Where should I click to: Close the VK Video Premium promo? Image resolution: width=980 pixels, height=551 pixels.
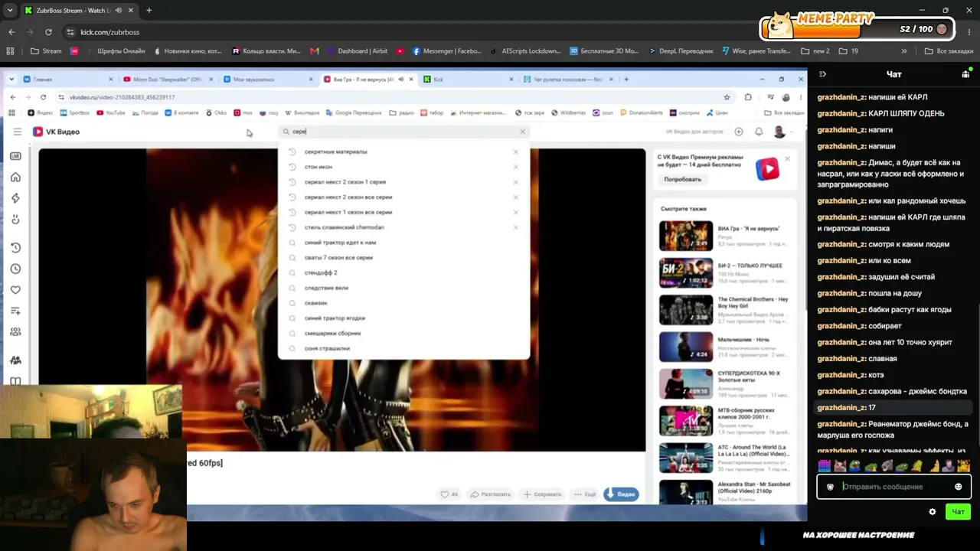coord(787,158)
